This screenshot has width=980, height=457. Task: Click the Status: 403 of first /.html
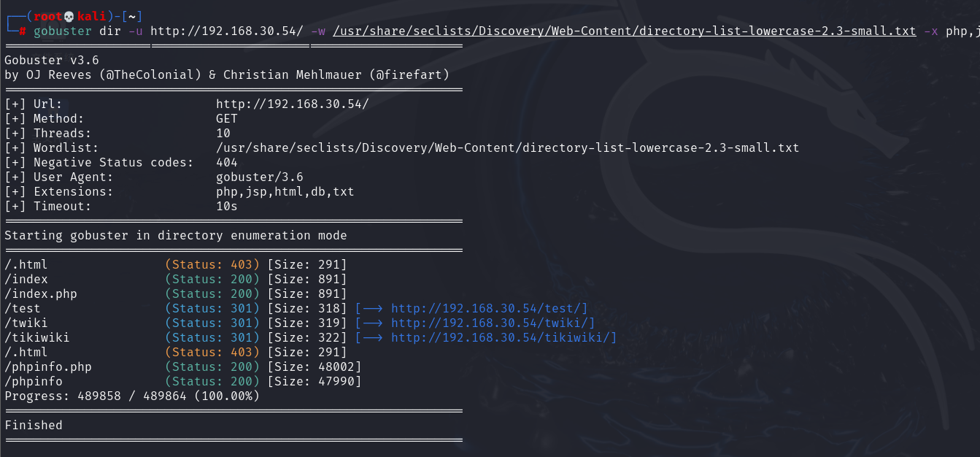pyautogui.click(x=212, y=264)
